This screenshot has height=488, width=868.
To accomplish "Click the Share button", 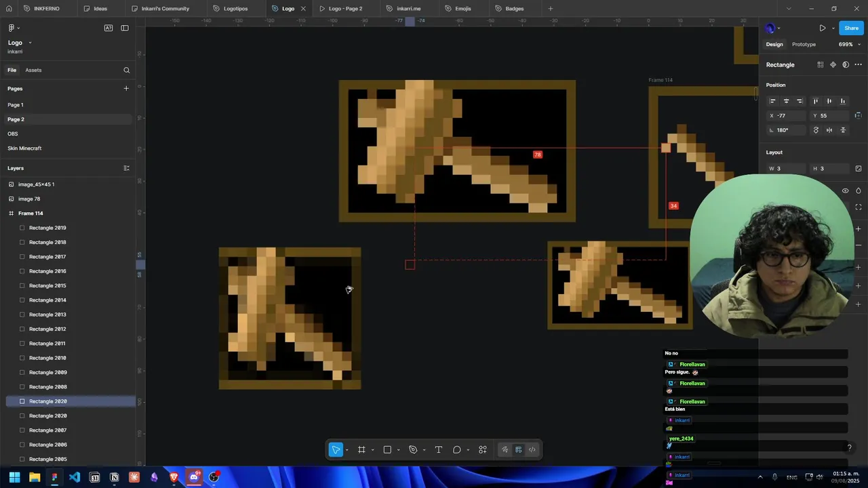I will 851,28.
